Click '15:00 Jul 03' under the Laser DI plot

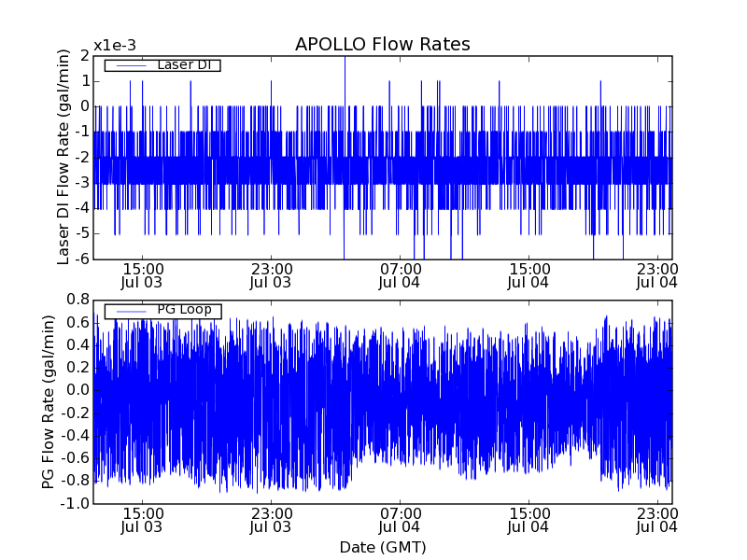click(142, 276)
